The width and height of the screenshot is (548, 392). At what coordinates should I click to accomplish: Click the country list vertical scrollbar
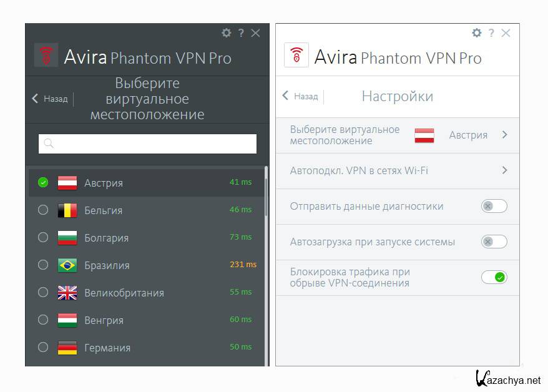coord(267,187)
